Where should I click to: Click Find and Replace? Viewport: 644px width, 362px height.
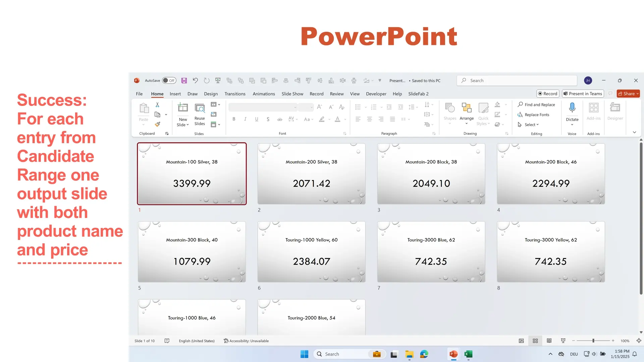tap(536, 105)
